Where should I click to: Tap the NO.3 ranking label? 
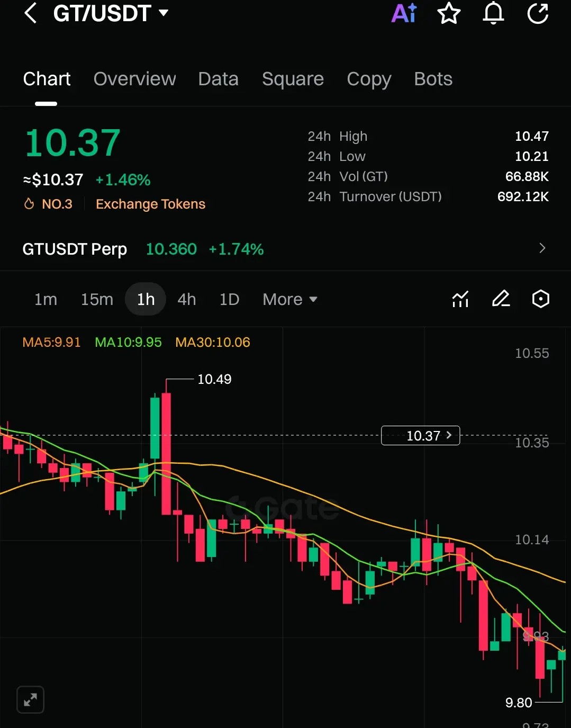click(57, 204)
